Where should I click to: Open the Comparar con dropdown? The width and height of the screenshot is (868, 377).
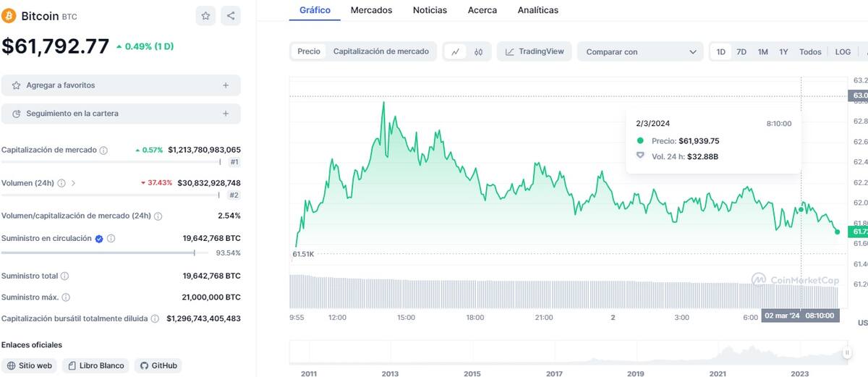pyautogui.click(x=640, y=52)
